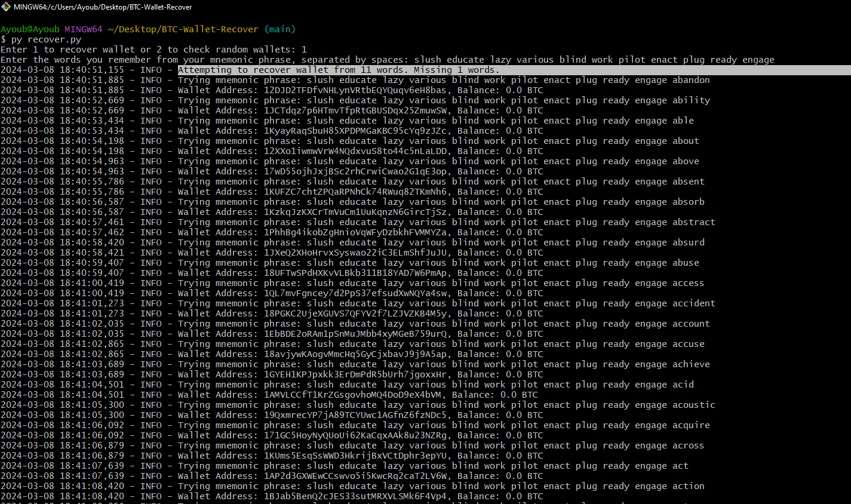851x504 pixels.
Task: Click the wallet address starting with 18UFTw
Action: point(355,273)
